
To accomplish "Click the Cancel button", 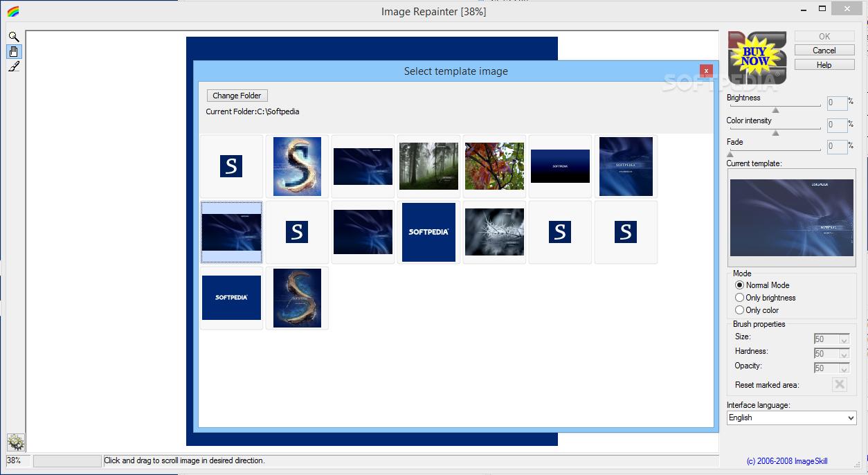I will 824,51.
